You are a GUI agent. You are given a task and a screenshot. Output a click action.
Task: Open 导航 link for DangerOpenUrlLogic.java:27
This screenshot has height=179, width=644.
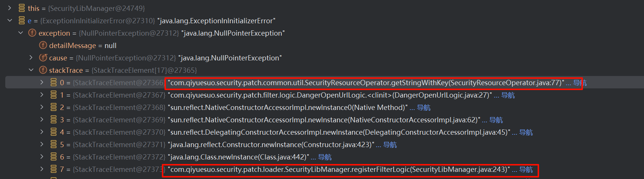508,95
